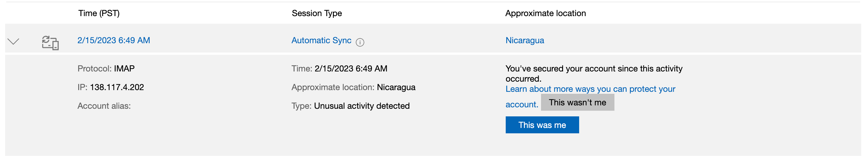Select the IP address 138.117.4.202
The image size is (868, 161).
[x=117, y=87]
